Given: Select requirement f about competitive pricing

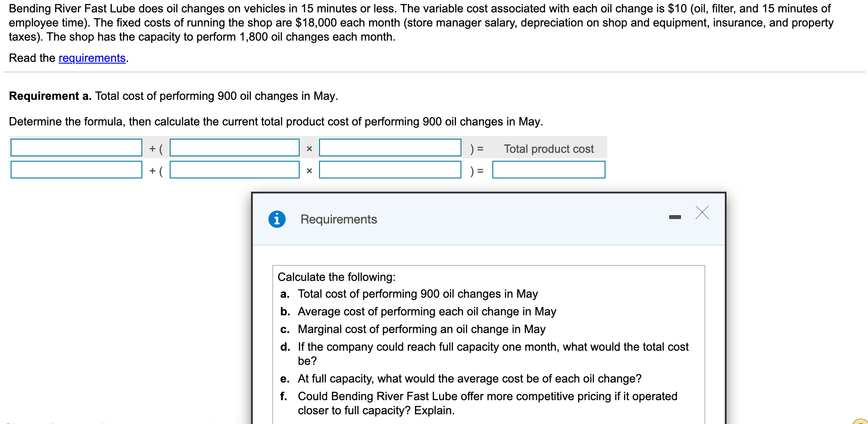Looking at the screenshot, I should 487,403.
